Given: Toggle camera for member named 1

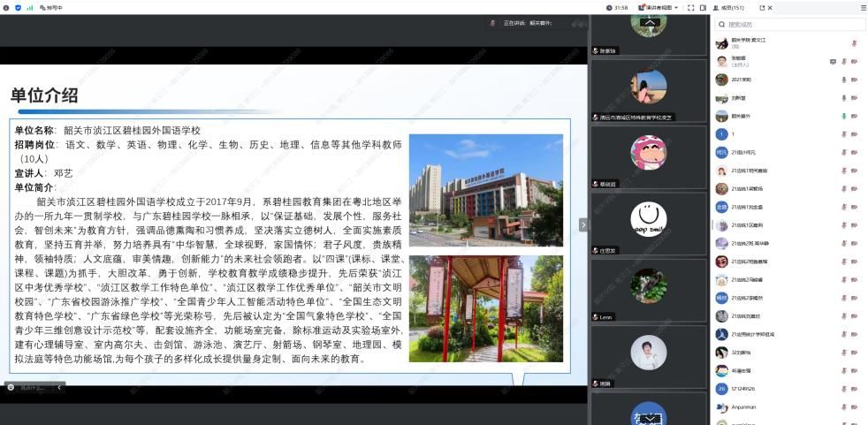Looking at the screenshot, I should pos(854,134).
